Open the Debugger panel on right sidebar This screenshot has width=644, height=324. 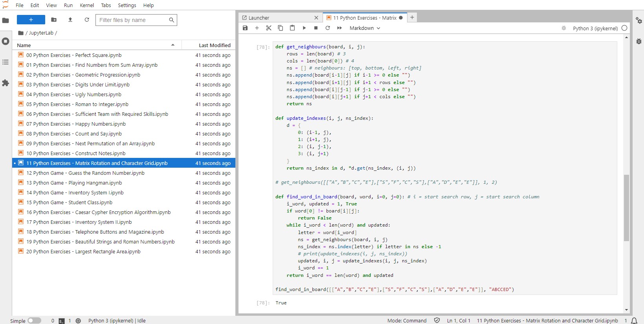click(x=639, y=41)
